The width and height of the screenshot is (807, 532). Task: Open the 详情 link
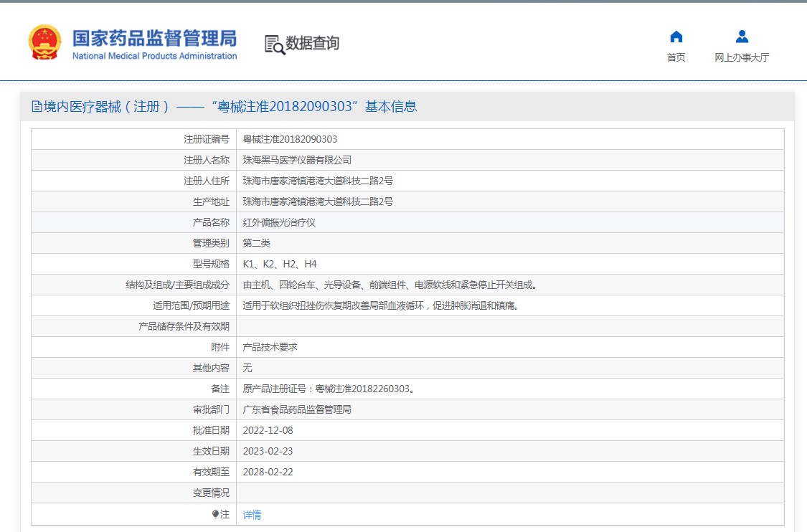pos(252,514)
